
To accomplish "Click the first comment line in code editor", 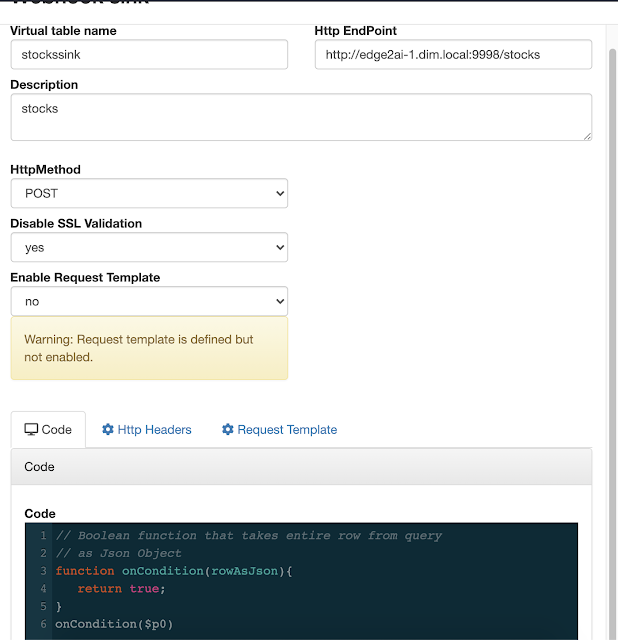I will click(248, 536).
